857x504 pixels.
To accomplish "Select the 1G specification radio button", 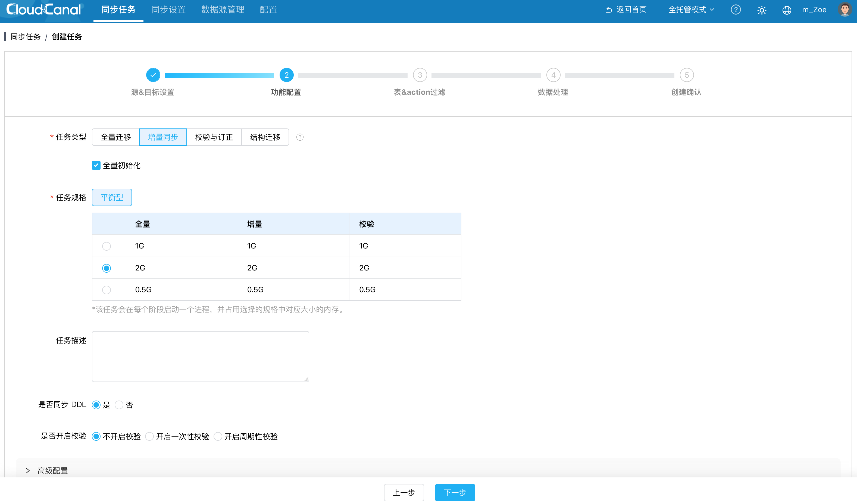I will pyautogui.click(x=107, y=246).
